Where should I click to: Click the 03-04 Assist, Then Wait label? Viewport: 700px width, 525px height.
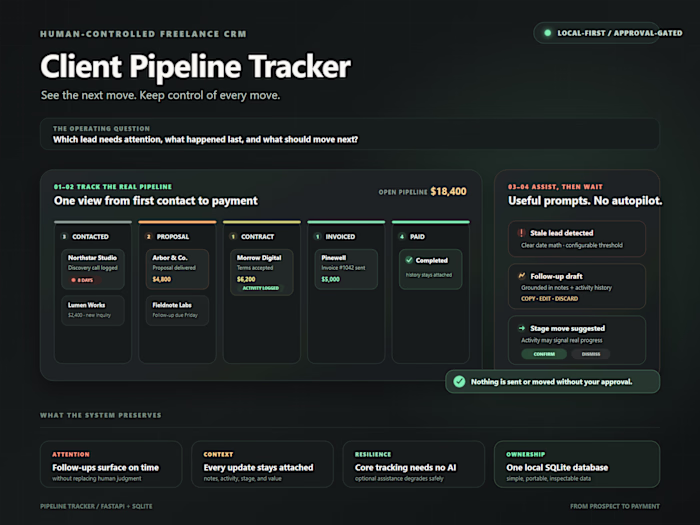555,187
